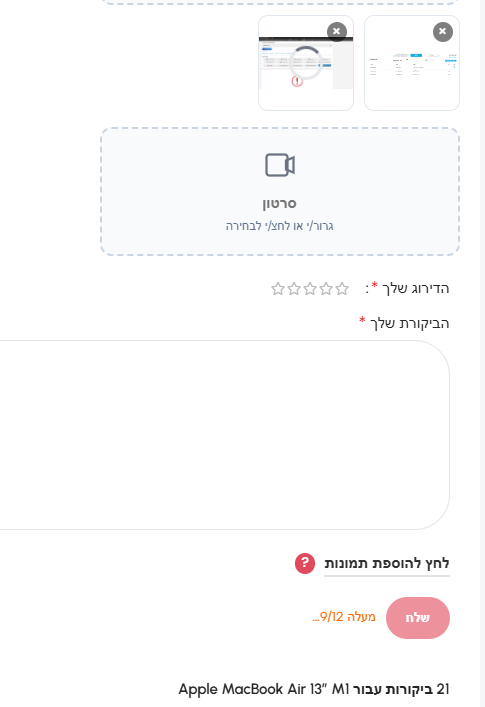Rate three stars (middle star)
The image size is (485, 707).
click(x=310, y=289)
